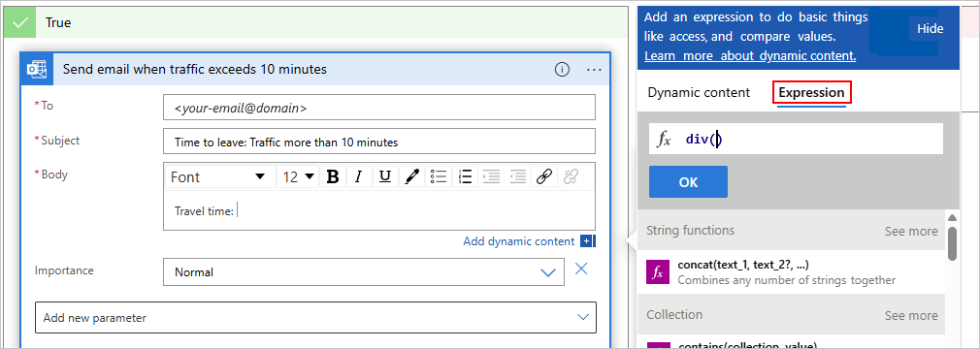
Task: Click the fx icon beside concat function
Action: coord(657,271)
